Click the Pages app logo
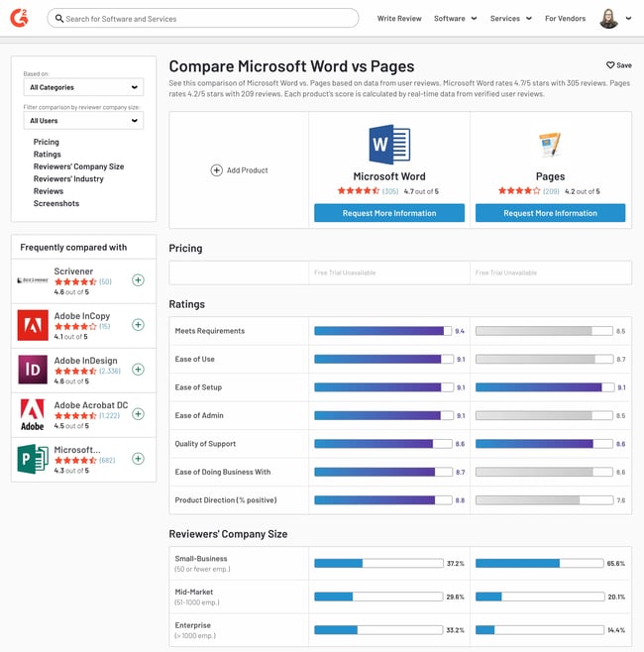Screen dimensions: 644x652 [550, 145]
